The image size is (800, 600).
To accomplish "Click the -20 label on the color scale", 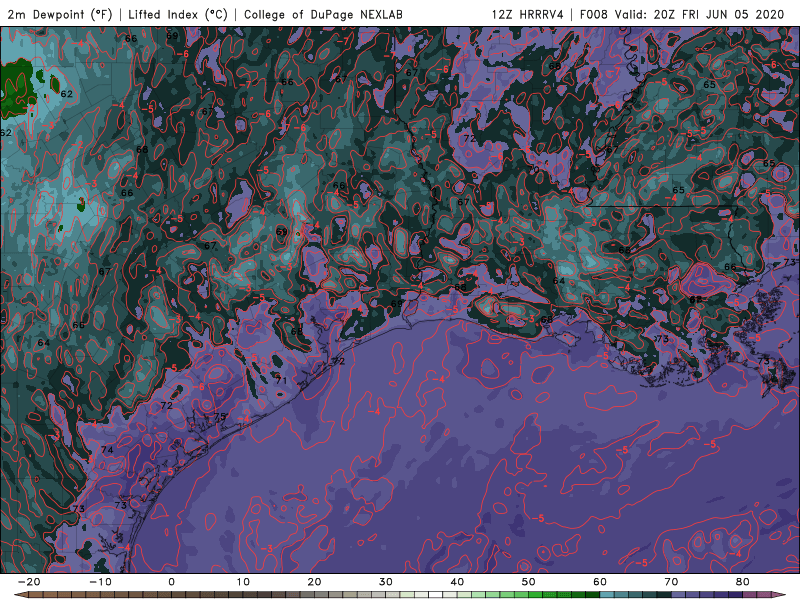I will pyautogui.click(x=29, y=582).
